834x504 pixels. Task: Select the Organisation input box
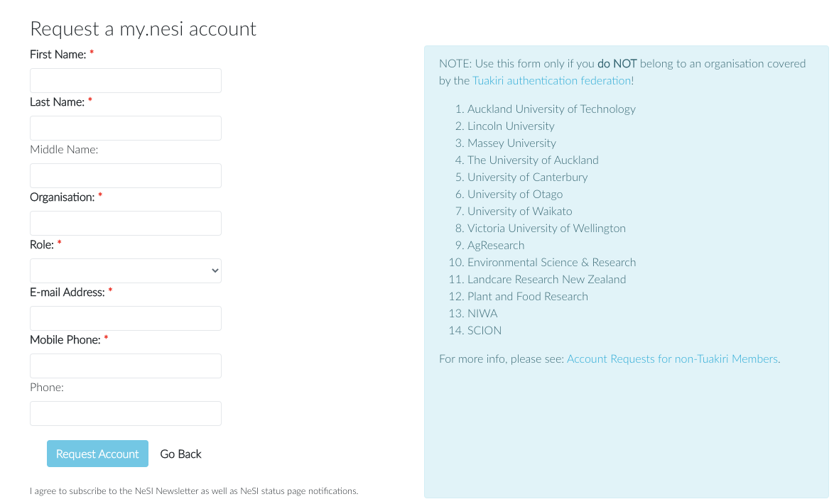[x=125, y=224]
